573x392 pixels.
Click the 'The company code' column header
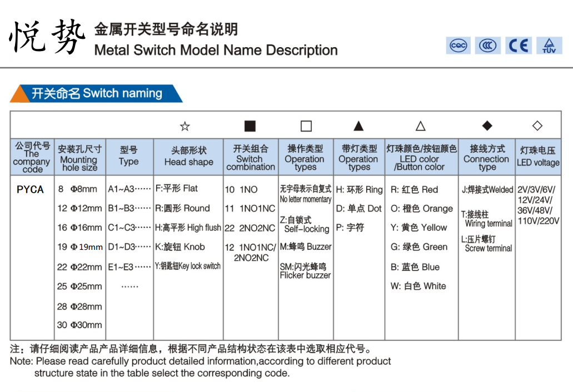pyautogui.click(x=32, y=157)
